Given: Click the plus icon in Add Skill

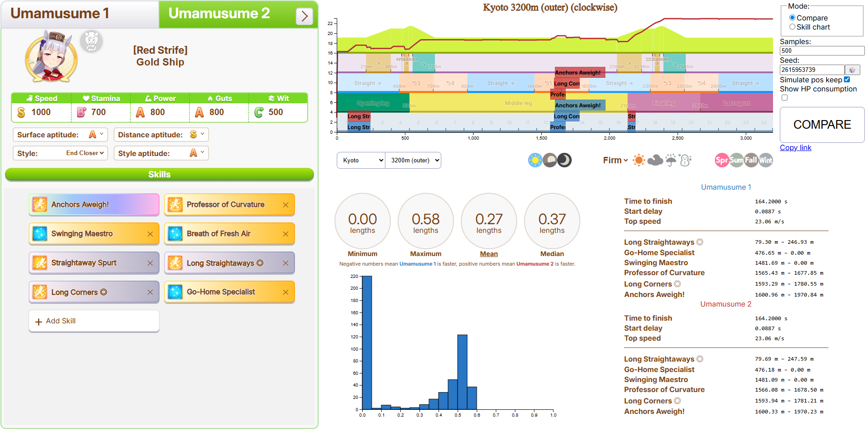Looking at the screenshot, I should [x=39, y=322].
